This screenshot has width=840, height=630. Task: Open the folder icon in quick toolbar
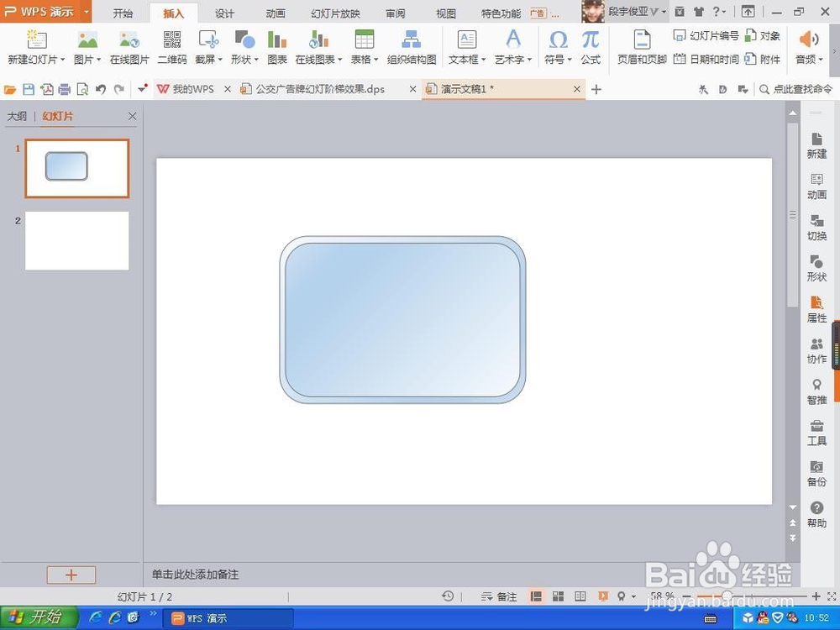click(x=9, y=90)
